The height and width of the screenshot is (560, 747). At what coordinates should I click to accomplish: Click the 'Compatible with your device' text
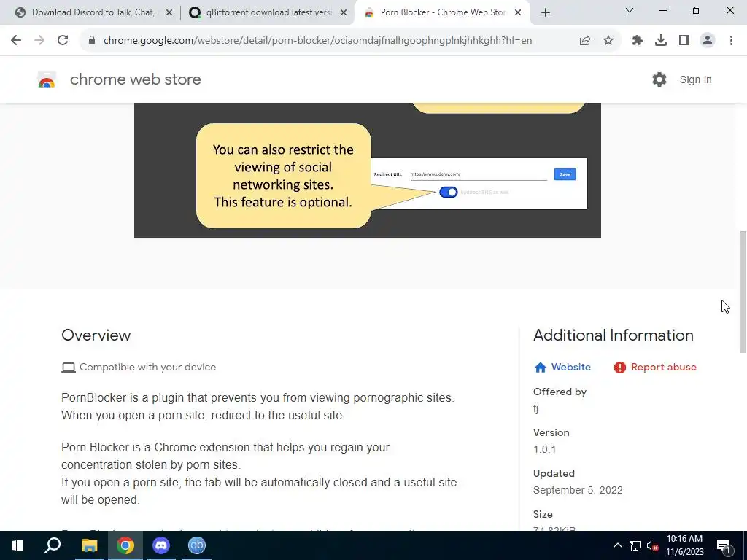147,367
